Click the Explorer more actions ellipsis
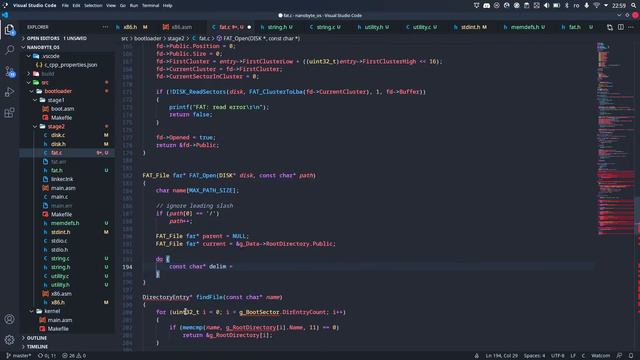 point(105,27)
